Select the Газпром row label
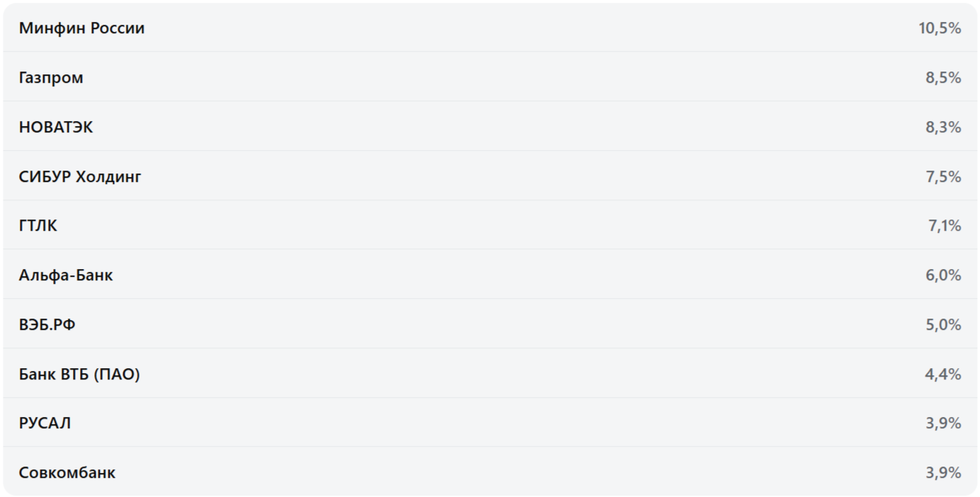 click(x=51, y=78)
